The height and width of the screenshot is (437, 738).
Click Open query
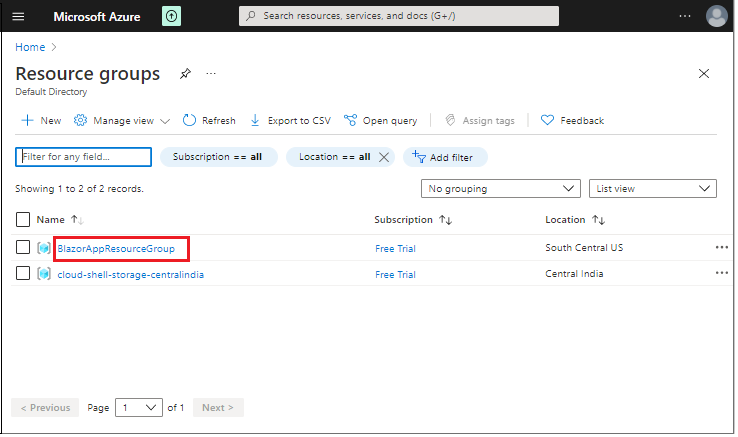coord(380,121)
